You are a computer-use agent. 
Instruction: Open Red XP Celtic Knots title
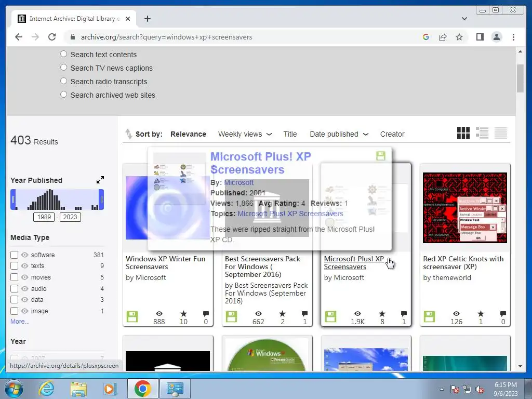463,262
